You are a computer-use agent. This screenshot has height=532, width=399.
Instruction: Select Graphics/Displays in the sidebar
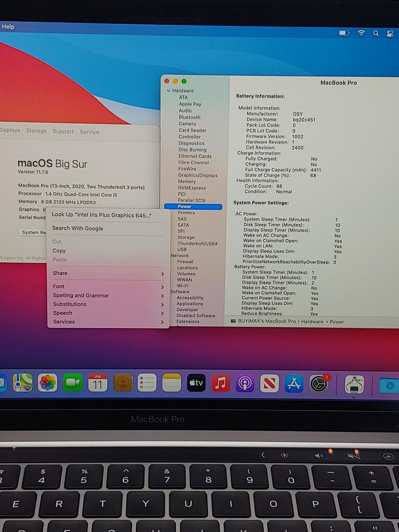pyautogui.click(x=198, y=175)
